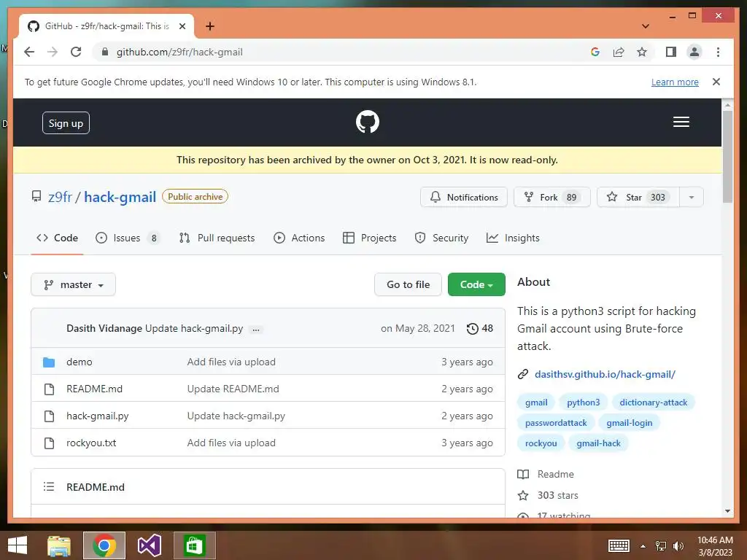
Task: Open Chrome three-dot menu
Action: coord(718,52)
